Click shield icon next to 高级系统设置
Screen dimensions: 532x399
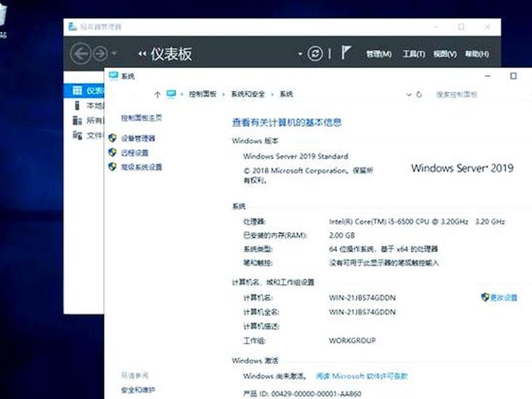tap(112, 167)
